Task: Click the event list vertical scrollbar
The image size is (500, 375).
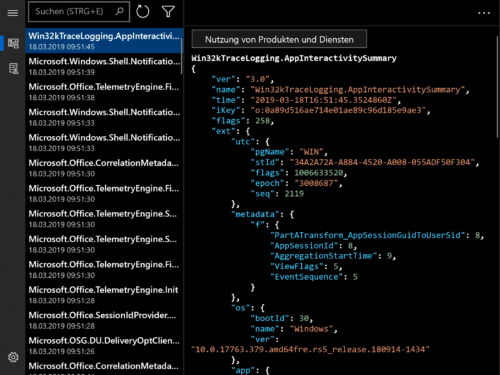Action: pos(182,57)
